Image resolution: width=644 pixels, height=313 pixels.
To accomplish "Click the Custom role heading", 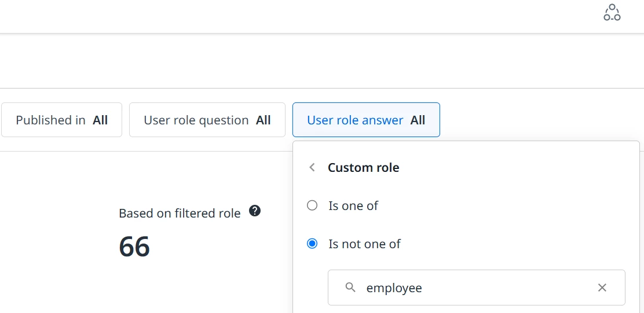I will click(364, 167).
